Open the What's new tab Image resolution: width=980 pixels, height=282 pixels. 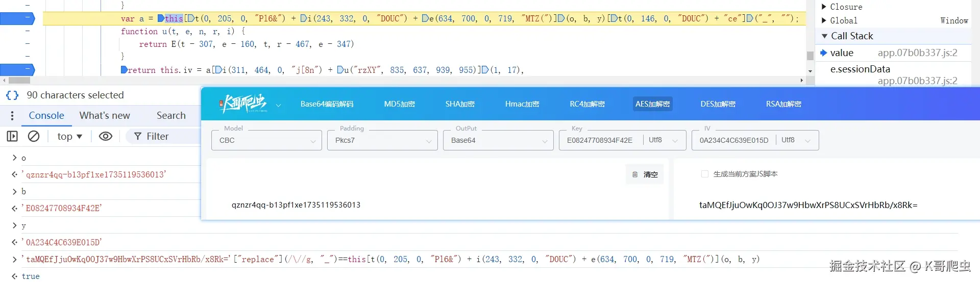coord(105,116)
